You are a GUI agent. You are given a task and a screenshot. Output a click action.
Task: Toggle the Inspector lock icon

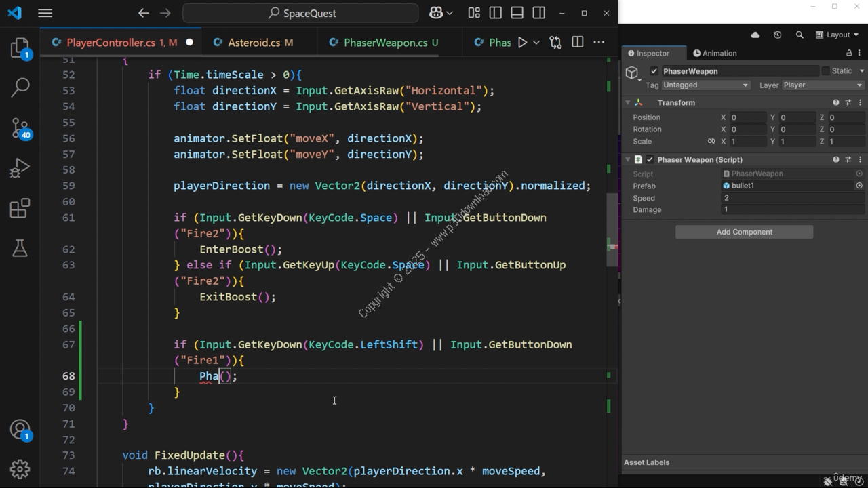point(849,53)
